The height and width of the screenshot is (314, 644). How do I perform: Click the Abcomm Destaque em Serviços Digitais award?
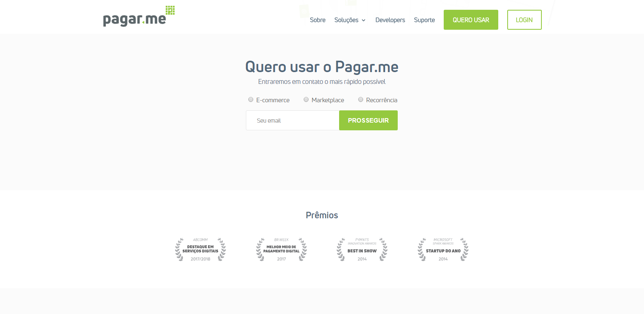coord(200,249)
